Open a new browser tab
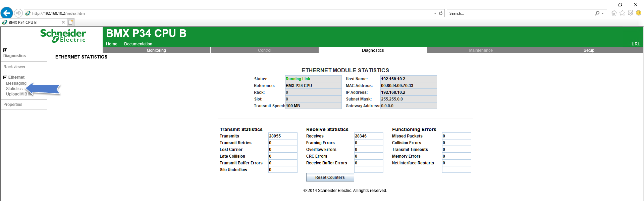644x201 pixels. click(x=70, y=22)
